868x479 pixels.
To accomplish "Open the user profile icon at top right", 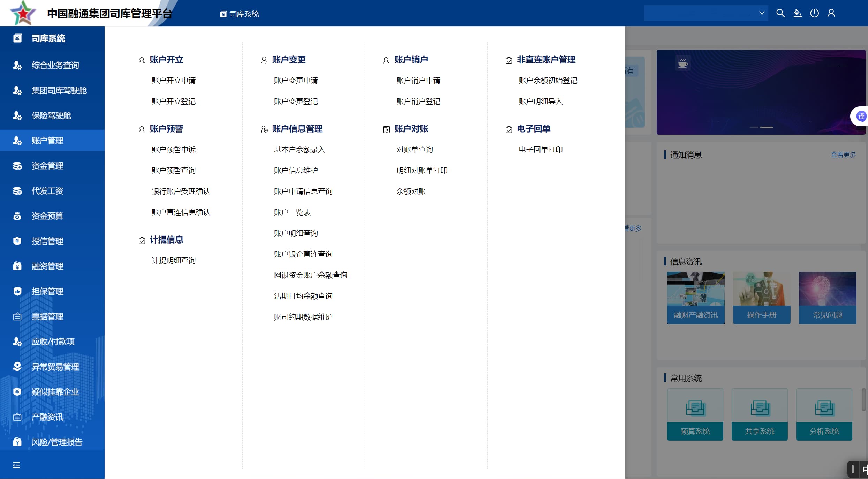I will tap(831, 13).
